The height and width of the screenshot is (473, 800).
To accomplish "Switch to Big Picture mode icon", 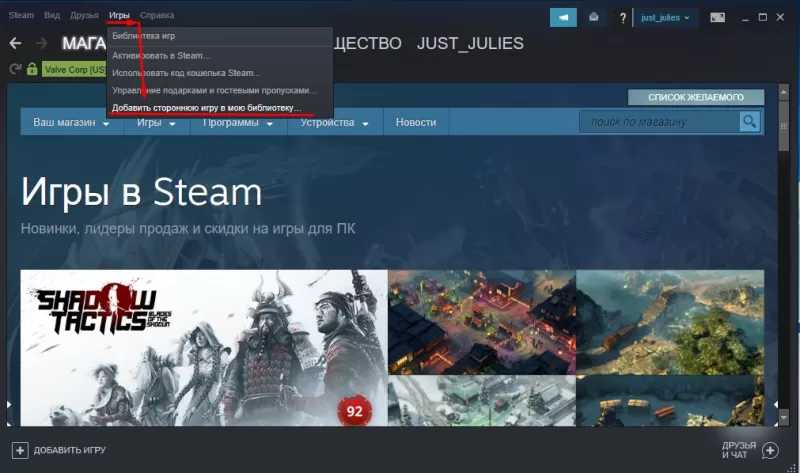I will coord(717,17).
